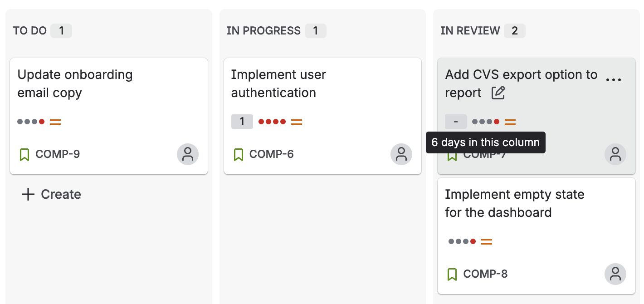Open the meatball menu on the CVS export card
Viewport: 644px width, 304px height.
[x=614, y=78]
